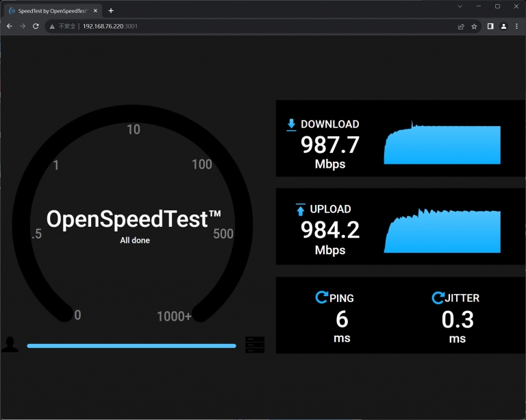526x420 pixels.
Task: Click the 0.3 ms jitter value
Action: click(458, 319)
